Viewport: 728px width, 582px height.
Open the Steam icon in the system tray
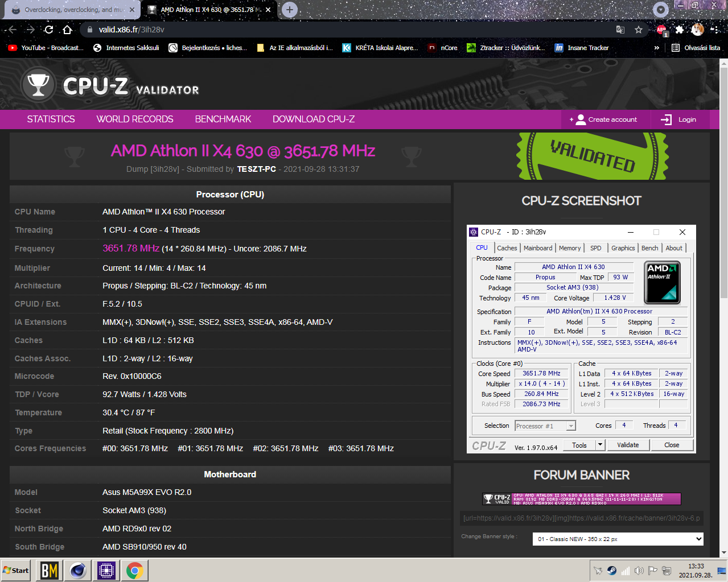[612, 571]
